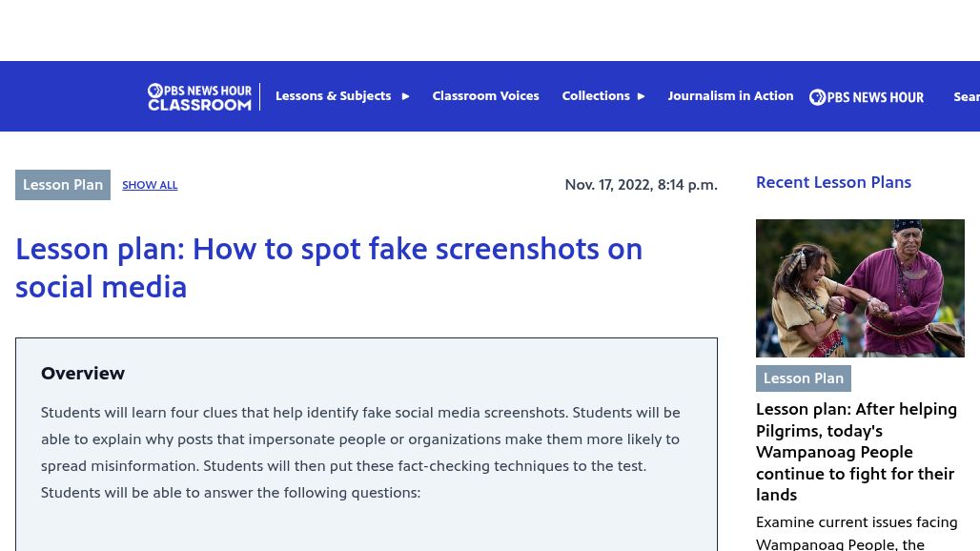Select the Recent Lesson Plans heading

click(x=833, y=182)
